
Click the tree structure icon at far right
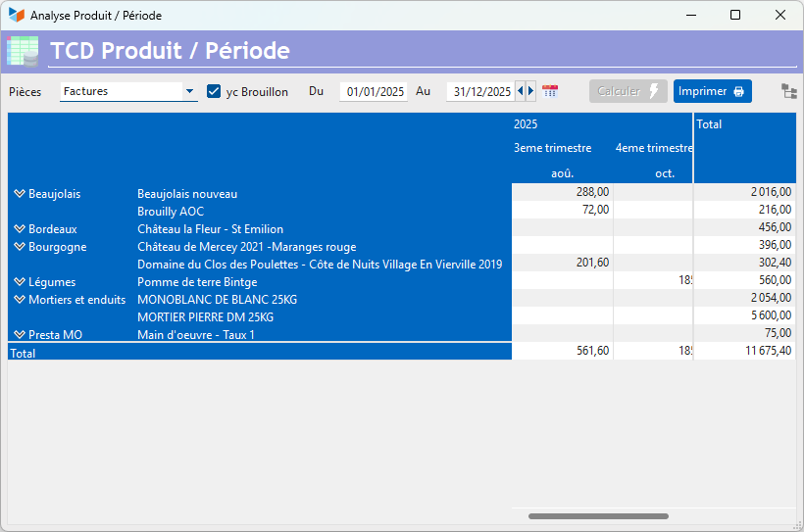coord(788,91)
